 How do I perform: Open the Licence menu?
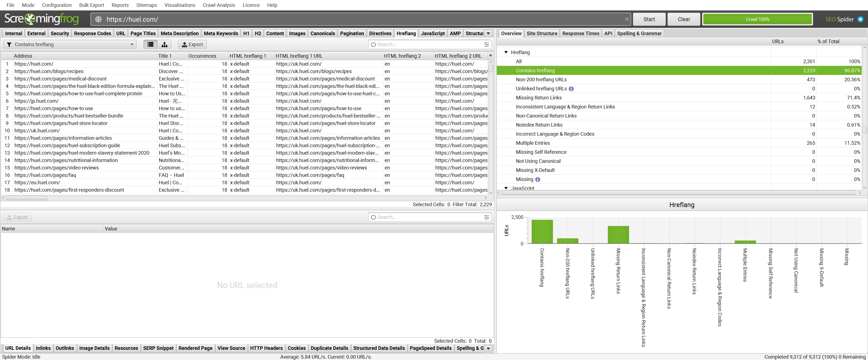point(251,5)
